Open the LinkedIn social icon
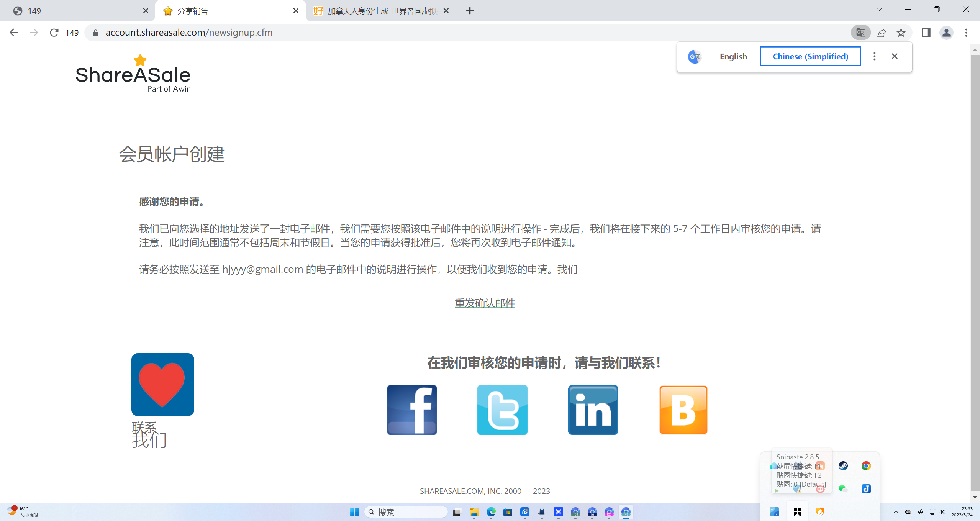Viewport: 980px width, 521px height. (592, 409)
